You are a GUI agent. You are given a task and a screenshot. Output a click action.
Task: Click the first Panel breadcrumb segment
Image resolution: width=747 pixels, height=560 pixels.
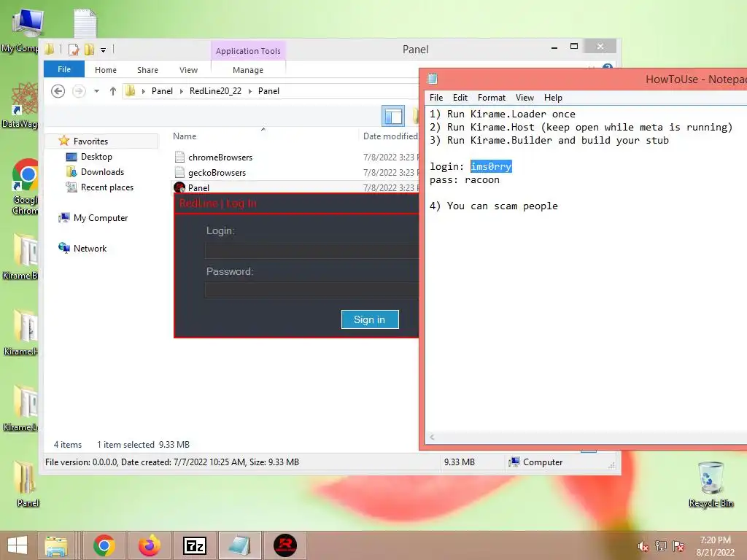(162, 91)
